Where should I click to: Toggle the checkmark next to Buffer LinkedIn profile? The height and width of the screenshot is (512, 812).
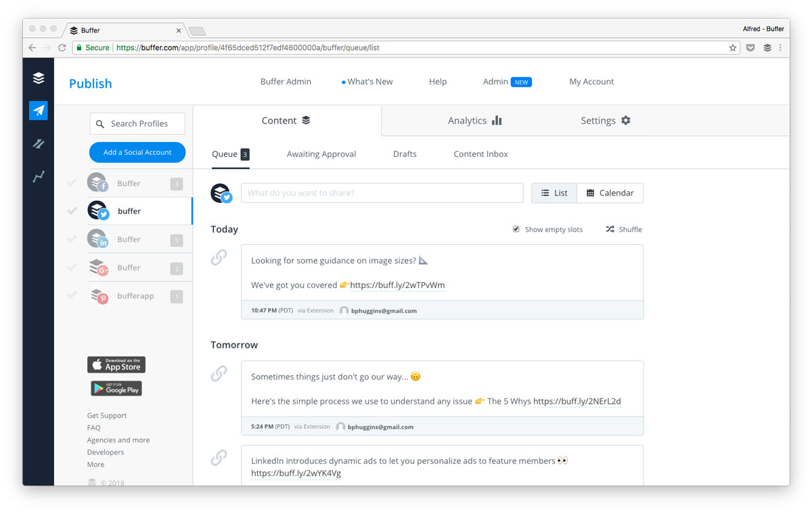[x=72, y=239]
